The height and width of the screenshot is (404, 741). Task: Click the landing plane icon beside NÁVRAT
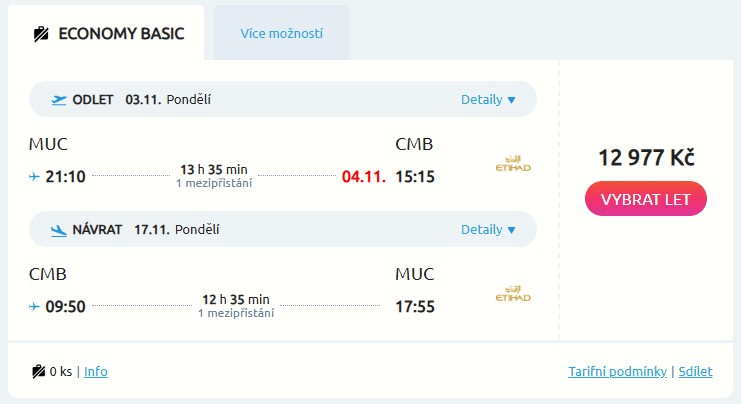(x=58, y=229)
